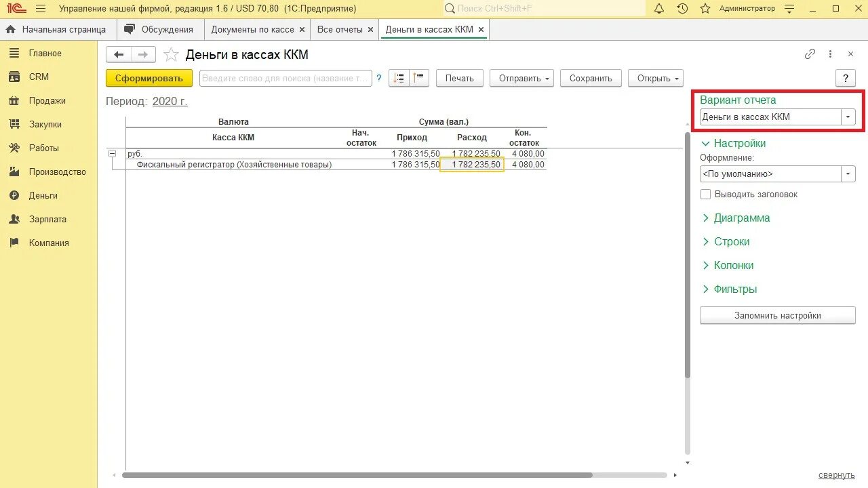868x488 pixels.
Task: Open the Отправить dropdown
Action: tap(521, 78)
